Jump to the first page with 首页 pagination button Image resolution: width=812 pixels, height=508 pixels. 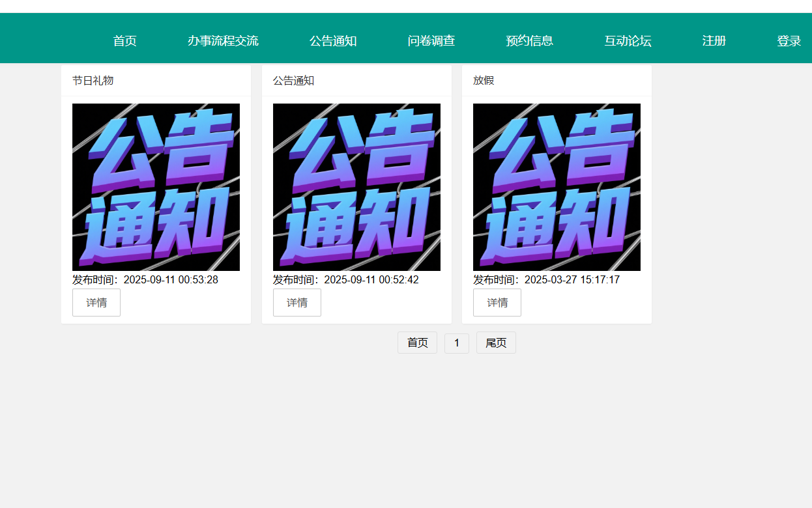tap(417, 343)
